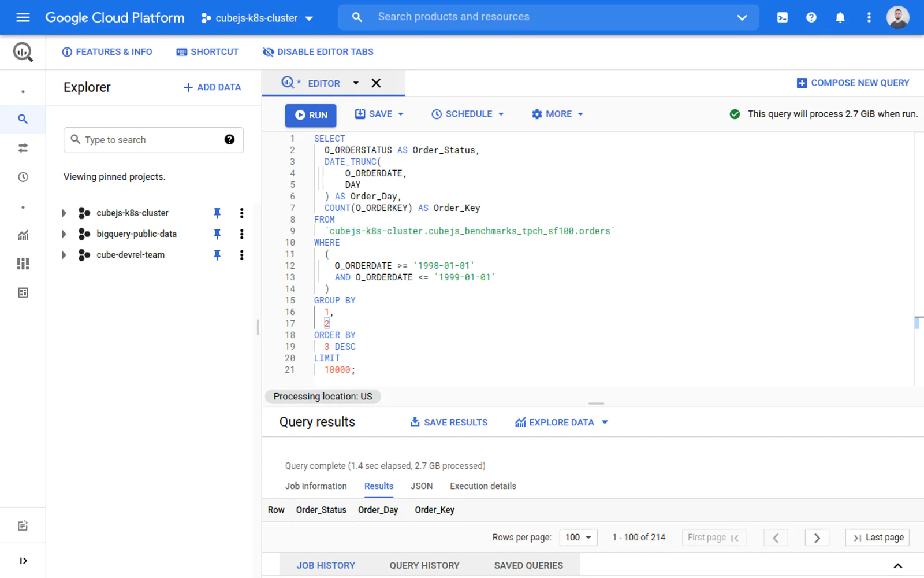
Task: Switch to JSON tab
Action: (422, 486)
